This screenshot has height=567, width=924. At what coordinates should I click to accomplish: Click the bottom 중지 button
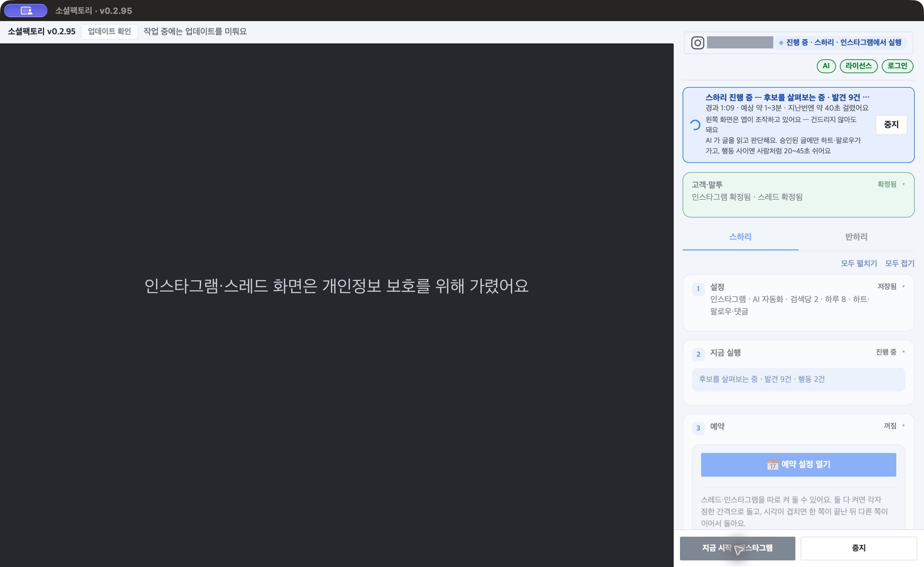[858, 548]
